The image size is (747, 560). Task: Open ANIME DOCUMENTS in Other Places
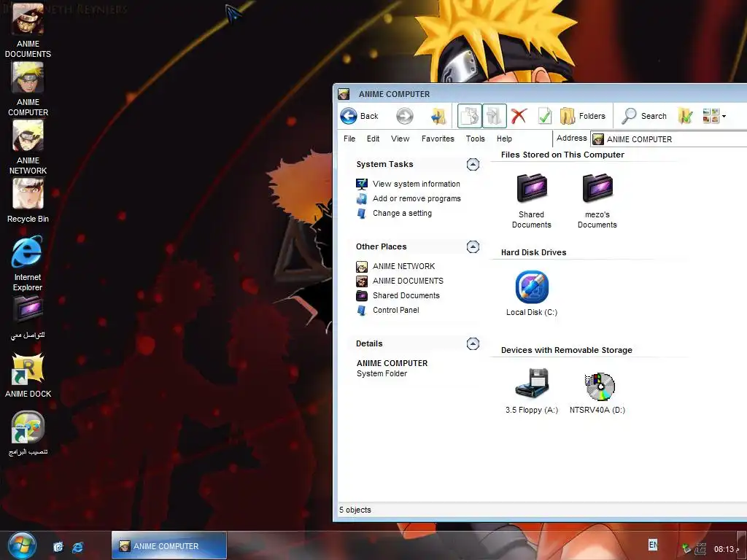(x=400, y=281)
